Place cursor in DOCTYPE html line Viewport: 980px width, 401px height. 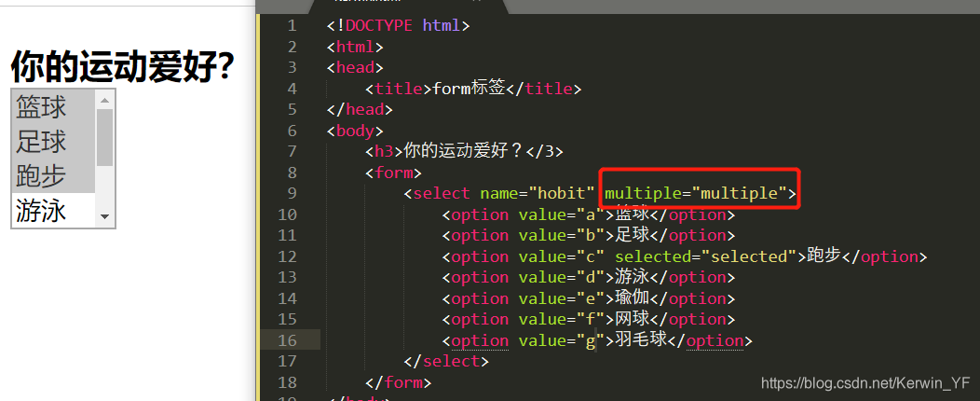398,26
